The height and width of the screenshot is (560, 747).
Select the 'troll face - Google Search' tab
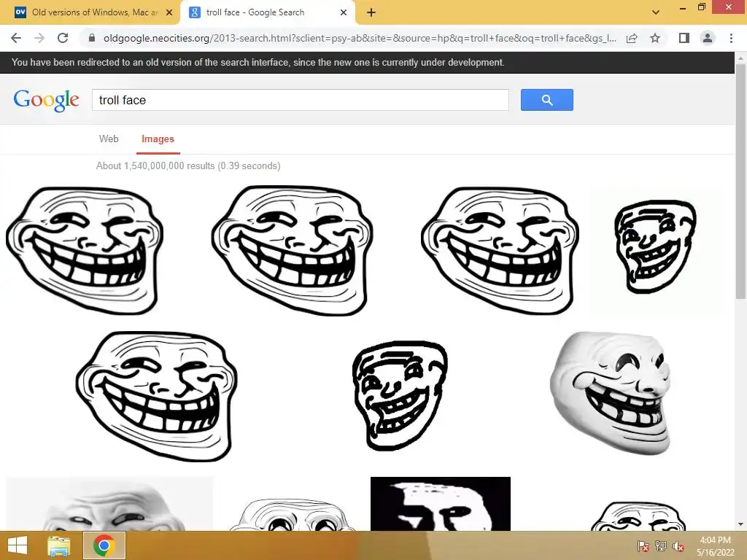(x=267, y=12)
